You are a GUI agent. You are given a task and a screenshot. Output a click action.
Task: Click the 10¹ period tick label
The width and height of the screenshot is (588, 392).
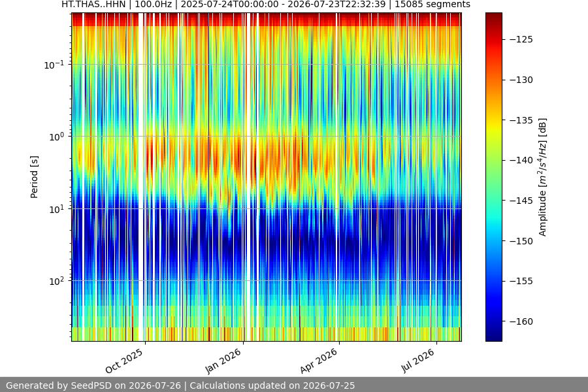click(x=57, y=209)
